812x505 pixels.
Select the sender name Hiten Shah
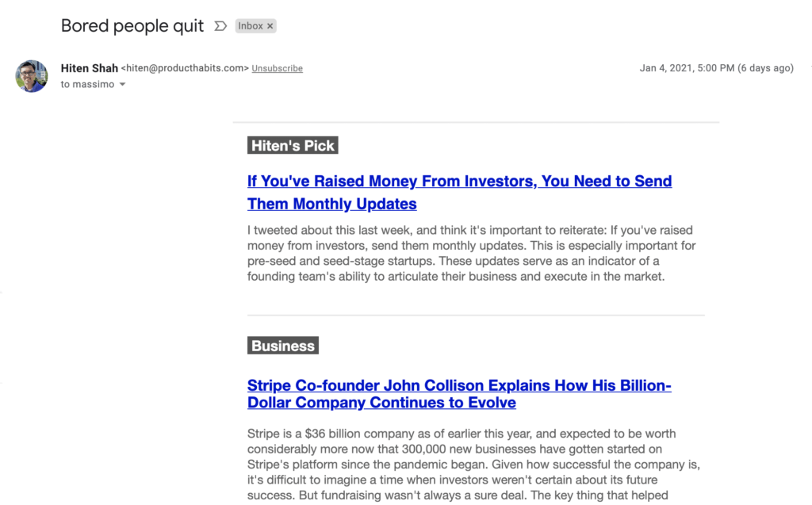[89, 68]
